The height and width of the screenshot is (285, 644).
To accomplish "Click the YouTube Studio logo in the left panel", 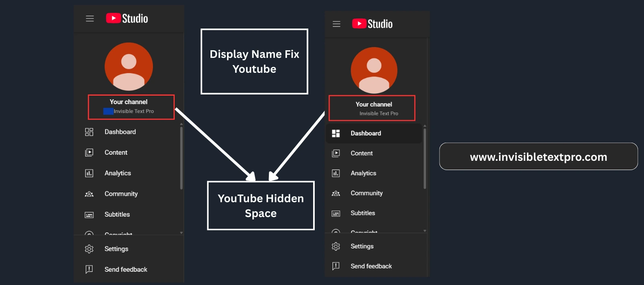I will (127, 18).
